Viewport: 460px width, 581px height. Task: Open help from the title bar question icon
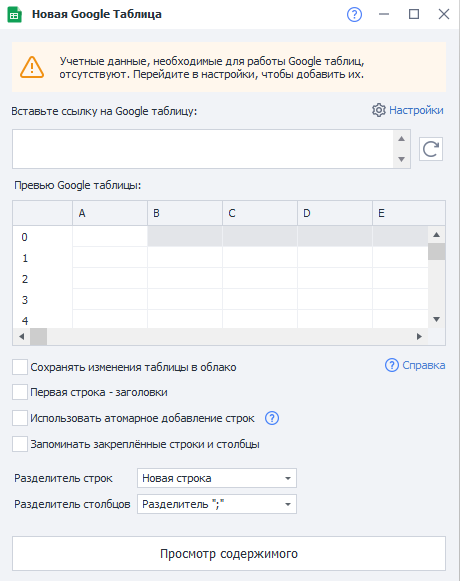tap(354, 14)
